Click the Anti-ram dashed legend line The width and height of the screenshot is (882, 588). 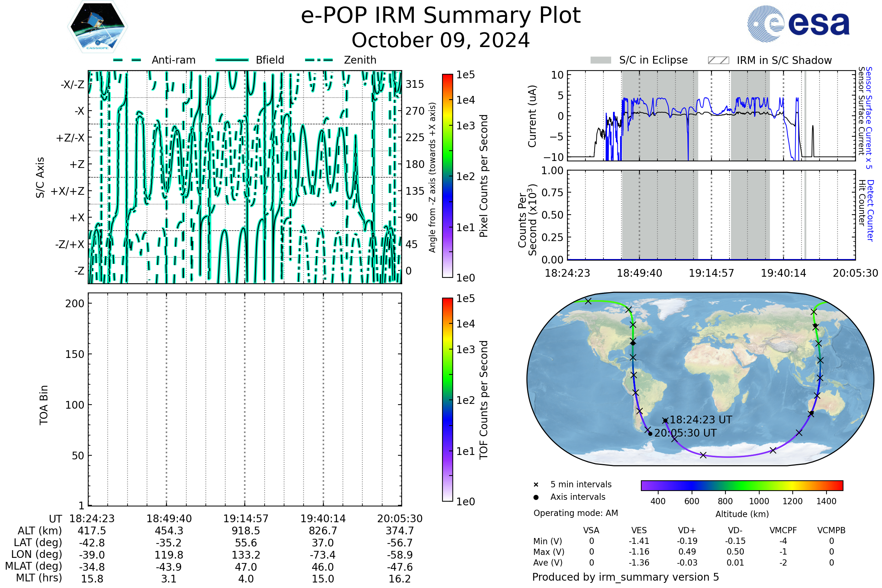[127, 60]
